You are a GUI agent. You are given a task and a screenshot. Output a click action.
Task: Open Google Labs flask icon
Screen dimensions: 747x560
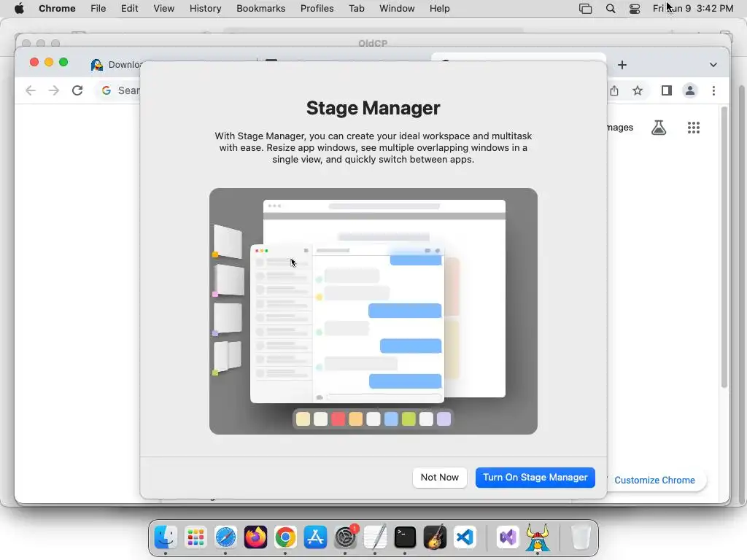659,128
